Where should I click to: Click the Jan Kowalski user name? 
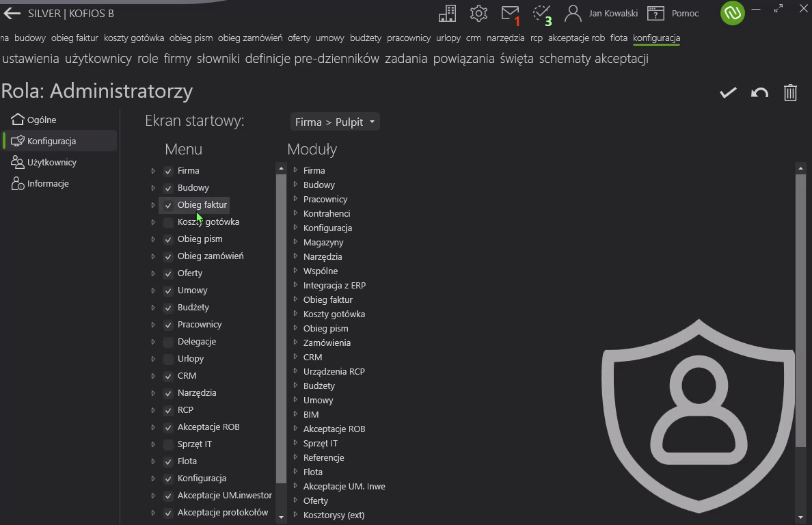click(x=613, y=14)
